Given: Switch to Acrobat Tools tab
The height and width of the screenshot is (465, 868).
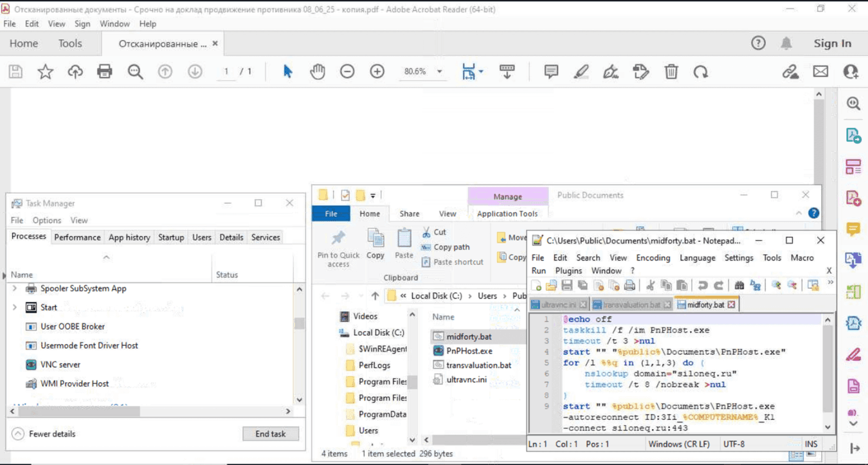Looking at the screenshot, I should (x=70, y=43).
